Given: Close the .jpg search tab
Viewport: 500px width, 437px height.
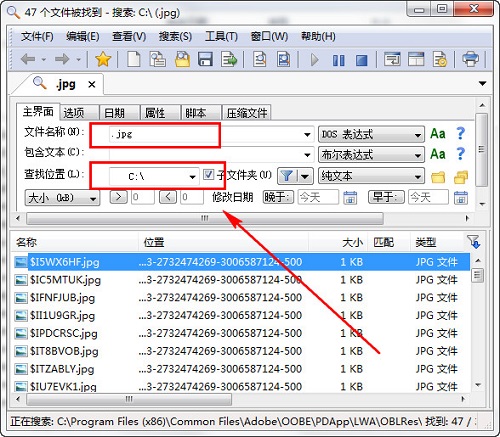Looking at the screenshot, I should pos(92,85).
